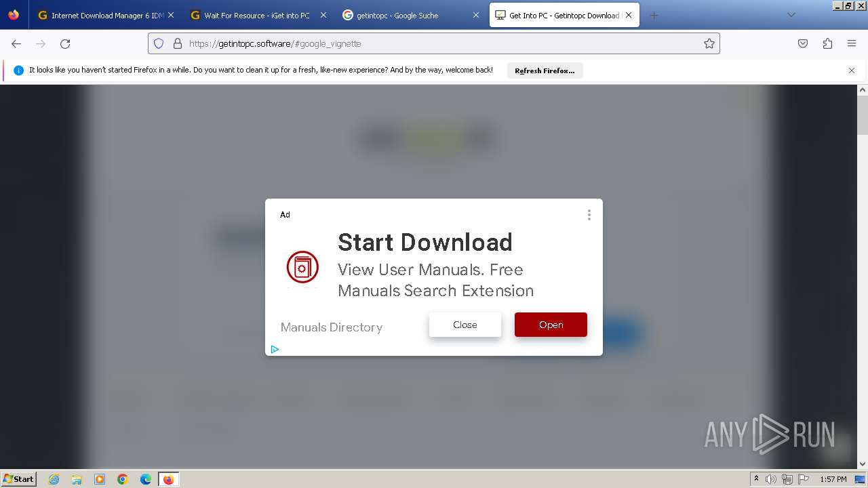Click the scrollbar down arrow
This screenshot has width=868, height=488.
(863, 464)
